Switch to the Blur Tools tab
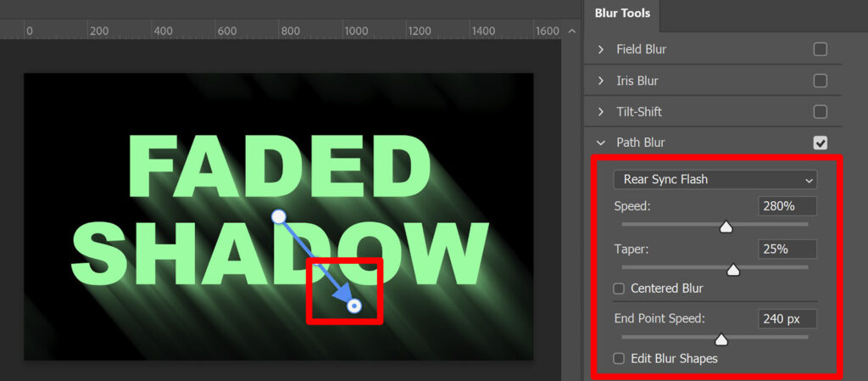This screenshot has width=868, height=381. coord(622,14)
